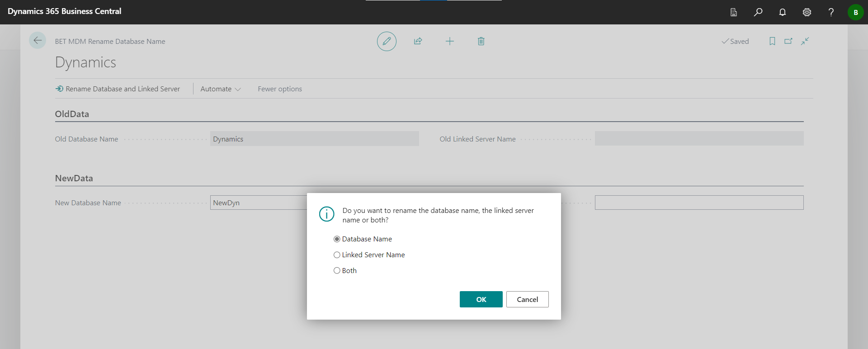Click Dynamics 365 Business Central title
868x349 pixels.
pyautogui.click(x=65, y=11)
